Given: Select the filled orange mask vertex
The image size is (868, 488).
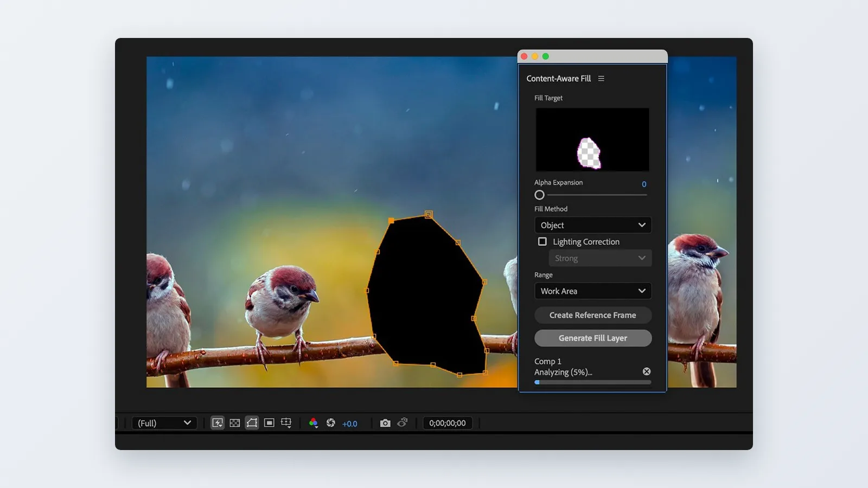Looking at the screenshot, I should tap(391, 221).
